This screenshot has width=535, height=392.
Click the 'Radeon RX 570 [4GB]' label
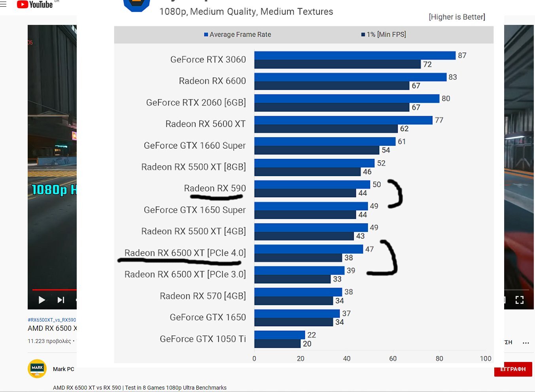click(203, 296)
